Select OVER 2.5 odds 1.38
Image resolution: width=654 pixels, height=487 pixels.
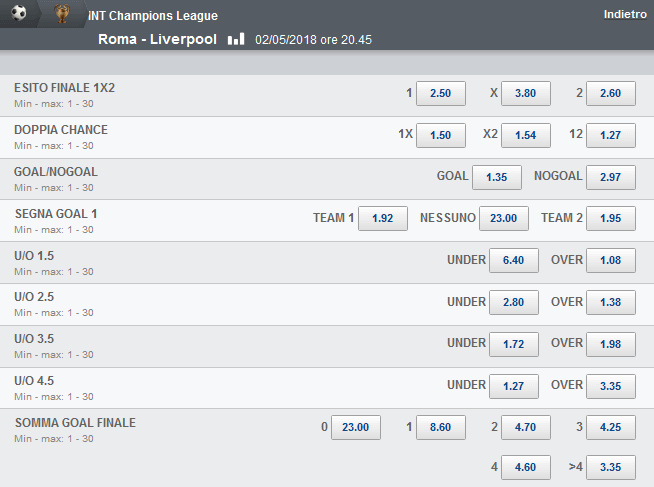point(611,302)
